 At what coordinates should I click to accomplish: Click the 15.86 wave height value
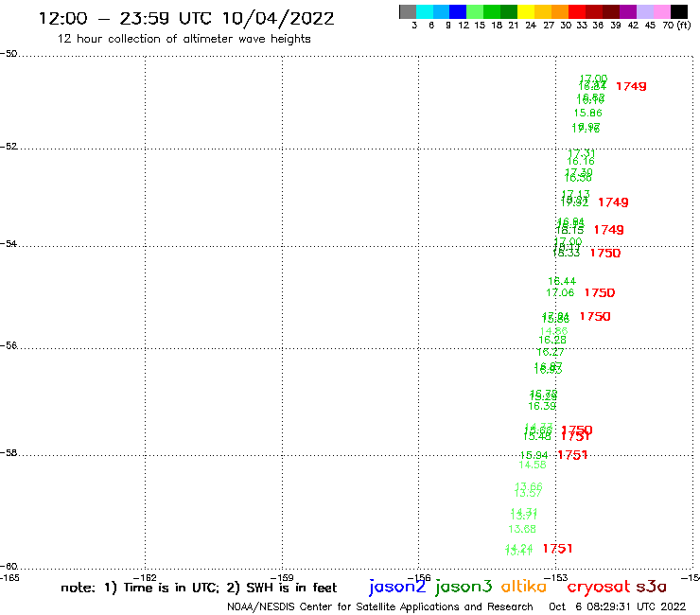588,113
